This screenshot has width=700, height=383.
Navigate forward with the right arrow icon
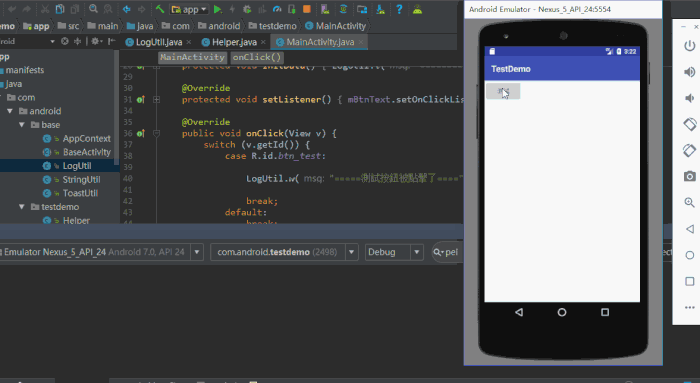[x=142, y=9]
